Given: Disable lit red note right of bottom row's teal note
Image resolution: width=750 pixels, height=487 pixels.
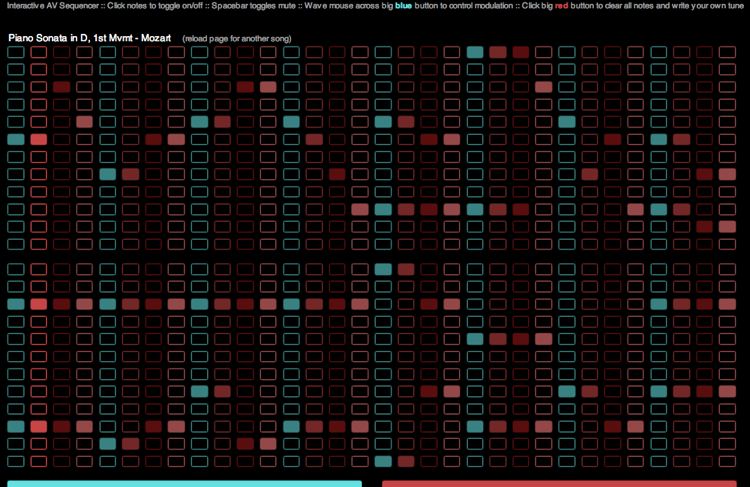Looking at the screenshot, I should pos(407,461).
